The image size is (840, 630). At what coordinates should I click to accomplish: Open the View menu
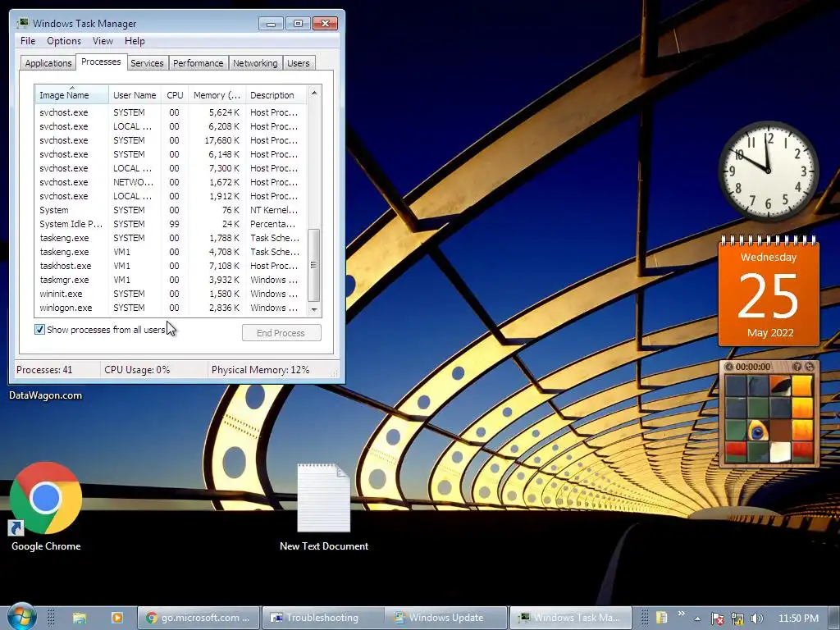[x=103, y=41]
